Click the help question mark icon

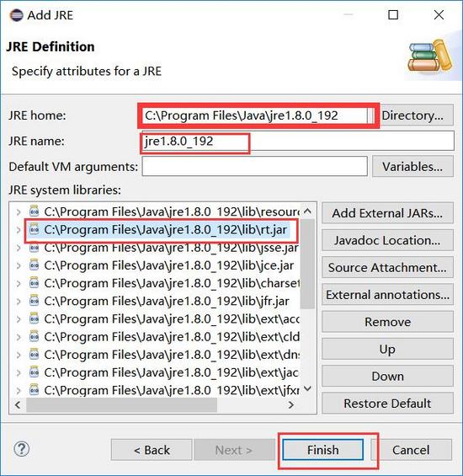tap(22, 449)
